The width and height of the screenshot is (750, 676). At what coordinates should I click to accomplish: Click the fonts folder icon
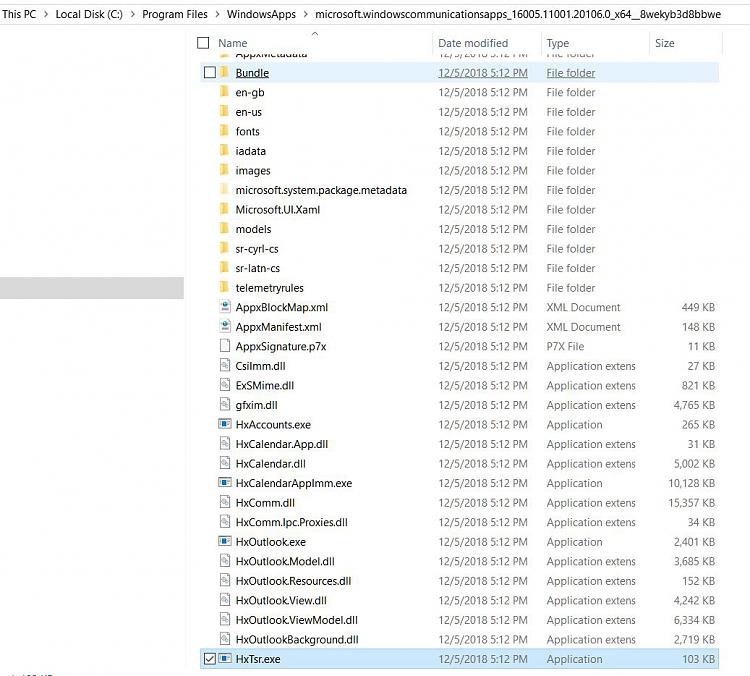(224, 131)
